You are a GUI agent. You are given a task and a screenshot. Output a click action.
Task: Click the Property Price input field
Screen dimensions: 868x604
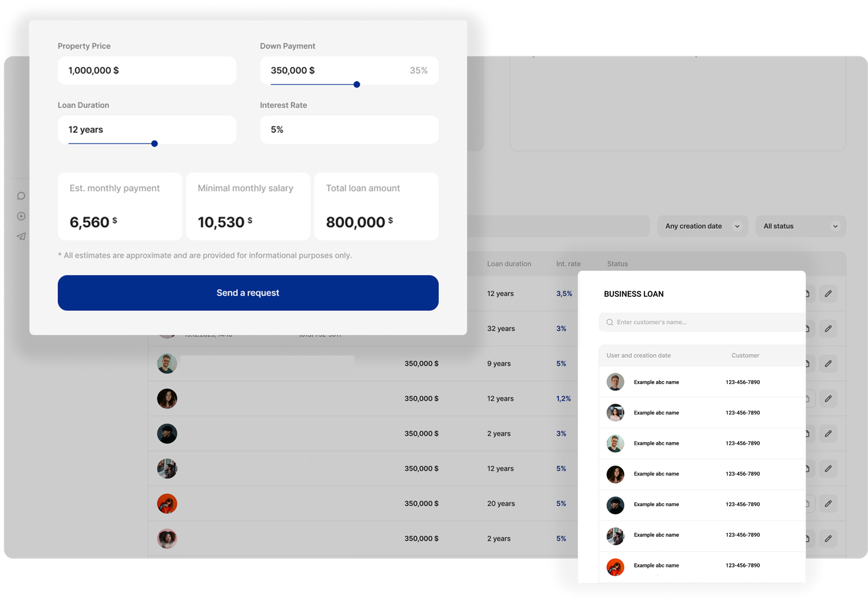point(147,71)
